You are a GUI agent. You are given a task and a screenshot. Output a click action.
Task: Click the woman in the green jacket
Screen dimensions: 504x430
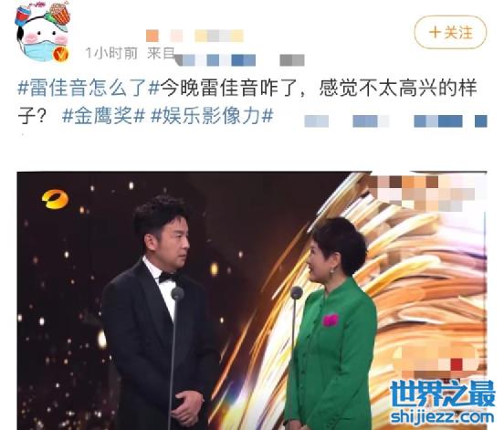pyautogui.click(x=331, y=323)
